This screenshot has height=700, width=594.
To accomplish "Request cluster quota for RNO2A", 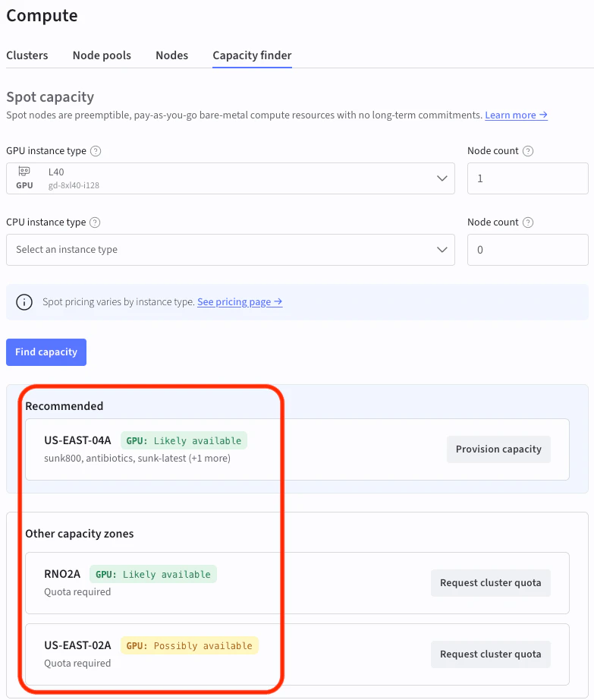I will (x=491, y=582).
